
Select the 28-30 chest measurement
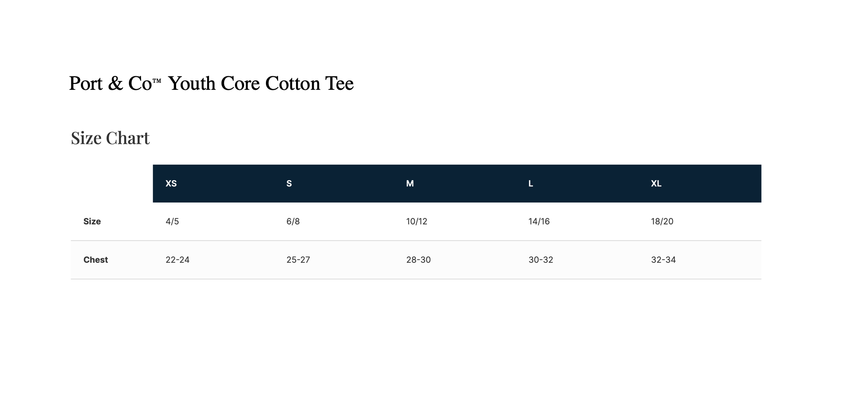(x=419, y=260)
